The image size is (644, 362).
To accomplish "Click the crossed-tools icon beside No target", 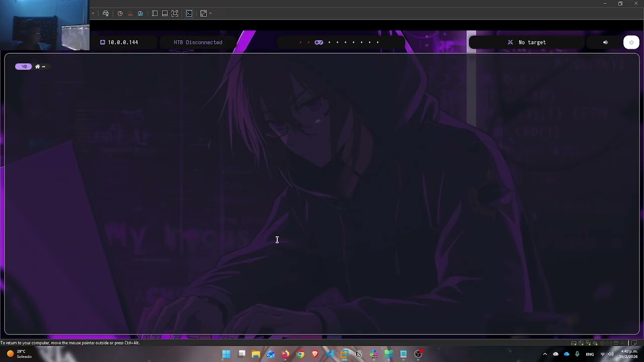I will coord(510,42).
